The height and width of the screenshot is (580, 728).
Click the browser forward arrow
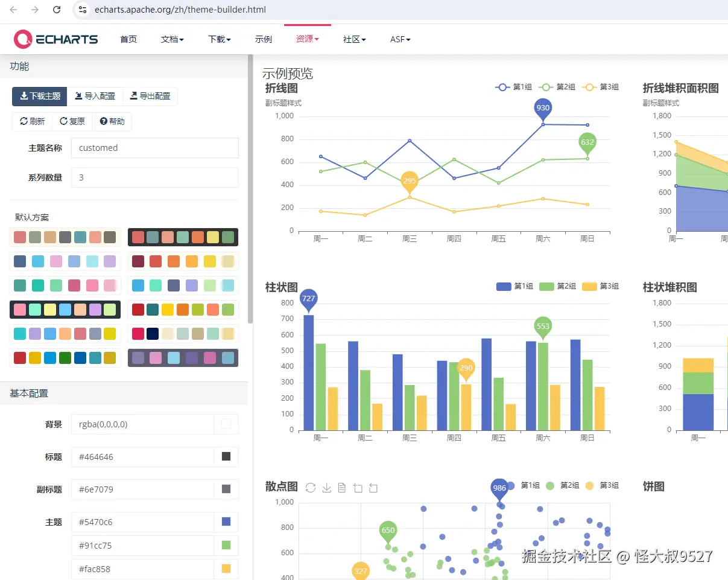[35, 10]
